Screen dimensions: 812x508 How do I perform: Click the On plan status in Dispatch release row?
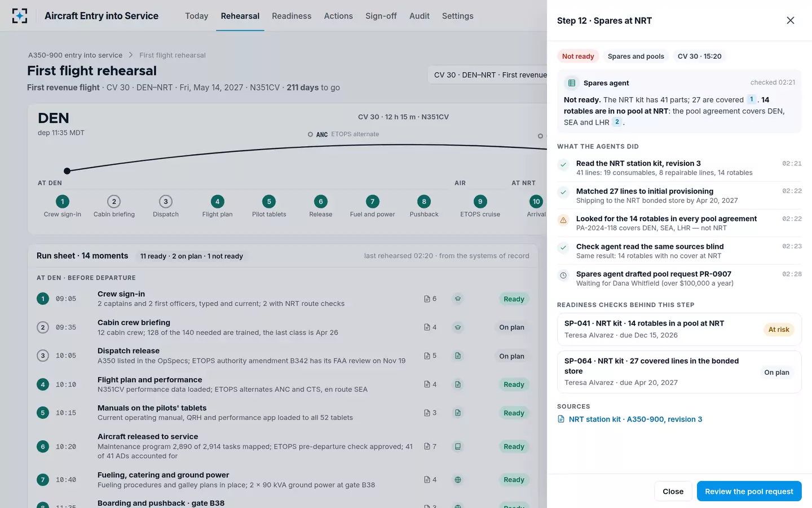click(x=512, y=356)
